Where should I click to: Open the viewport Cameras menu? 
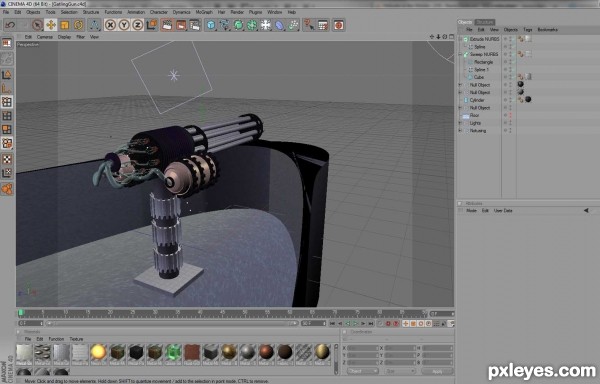click(x=45, y=37)
